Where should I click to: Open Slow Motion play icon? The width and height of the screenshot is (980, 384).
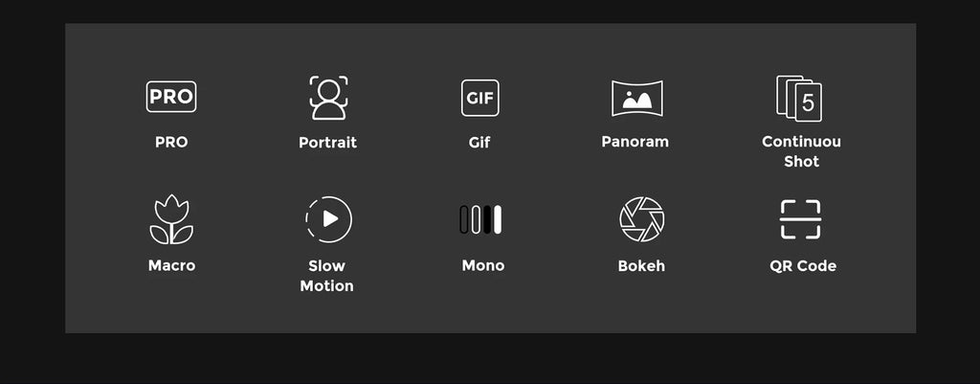click(x=328, y=219)
